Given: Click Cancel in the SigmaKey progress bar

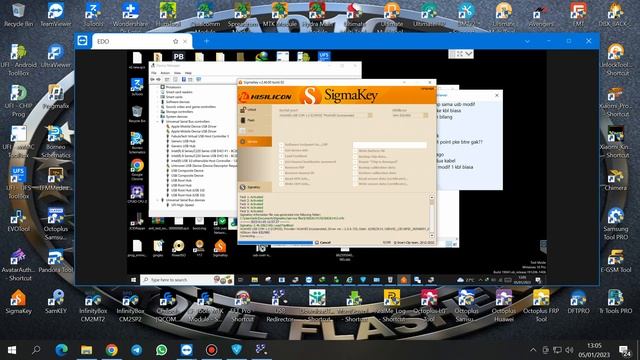Looking at the screenshot, I should (323, 242).
